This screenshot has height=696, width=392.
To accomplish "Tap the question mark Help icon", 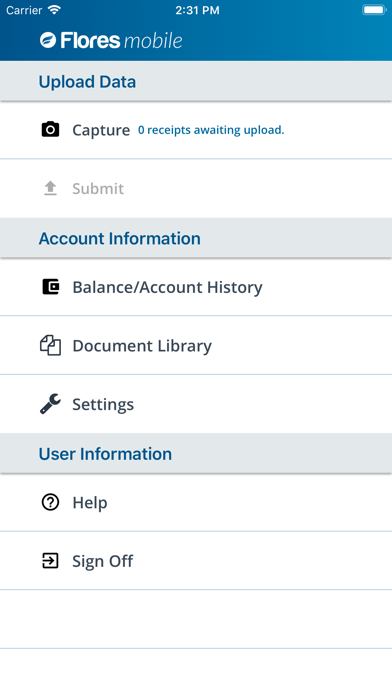I will coord(50,502).
